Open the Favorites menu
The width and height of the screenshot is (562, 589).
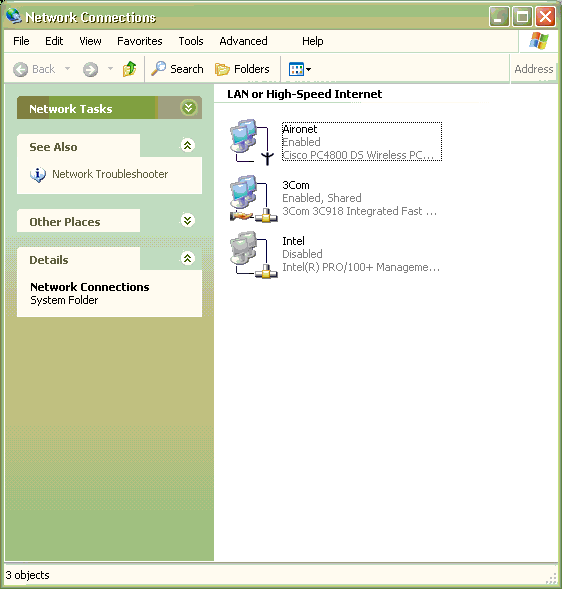click(x=140, y=41)
